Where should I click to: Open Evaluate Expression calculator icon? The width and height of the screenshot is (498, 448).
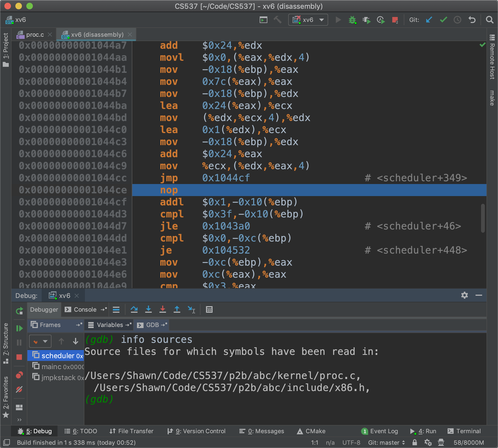coord(209,309)
